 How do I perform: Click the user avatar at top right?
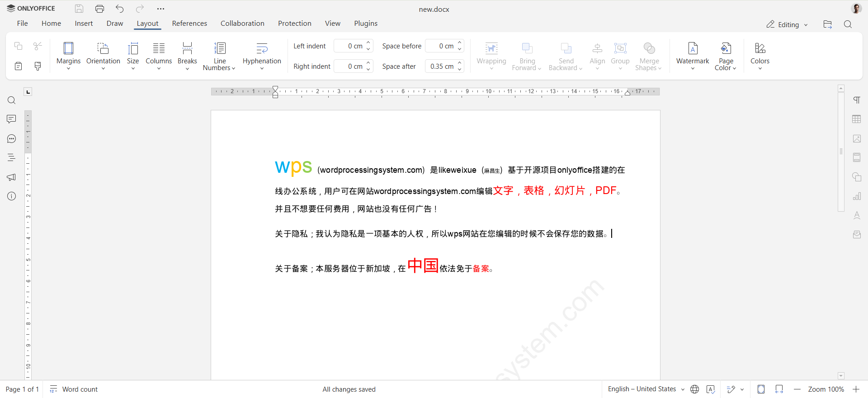tap(856, 9)
